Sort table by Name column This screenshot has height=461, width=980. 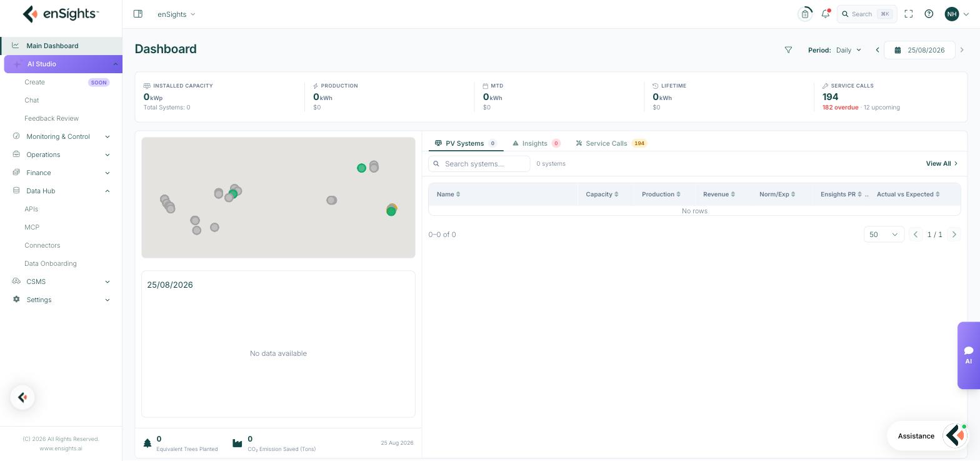pos(448,194)
